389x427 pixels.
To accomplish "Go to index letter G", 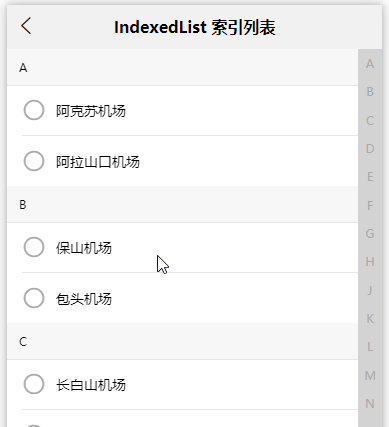I will (370, 233).
